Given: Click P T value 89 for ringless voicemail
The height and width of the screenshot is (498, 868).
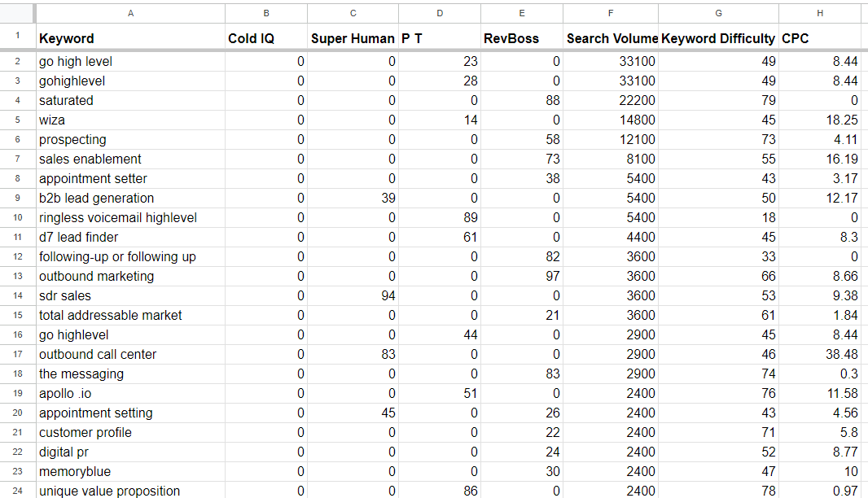Looking at the screenshot, I should pyautogui.click(x=440, y=217).
